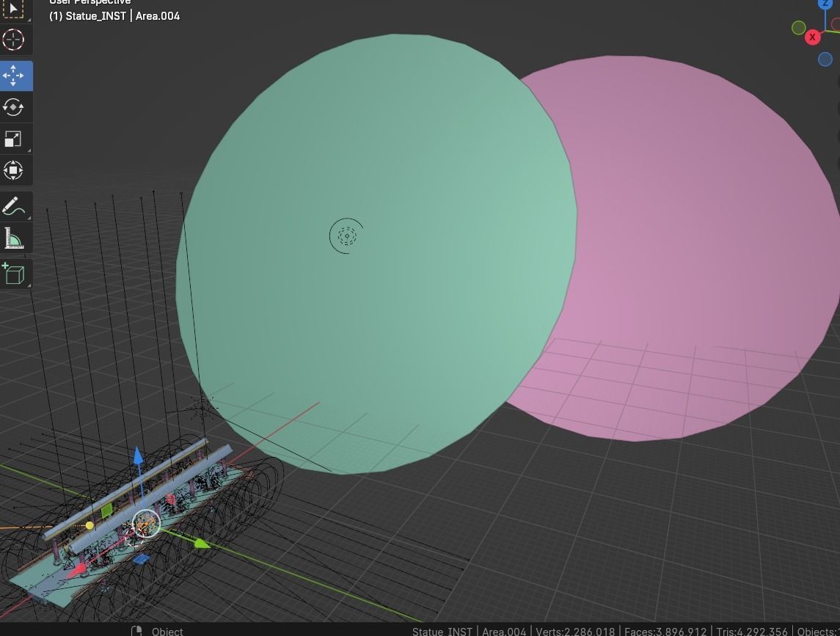Click Statue_INST | Area.004 viewport label
Image resolution: width=840 pixels, height=636 pixels.
tap(114, 16)
